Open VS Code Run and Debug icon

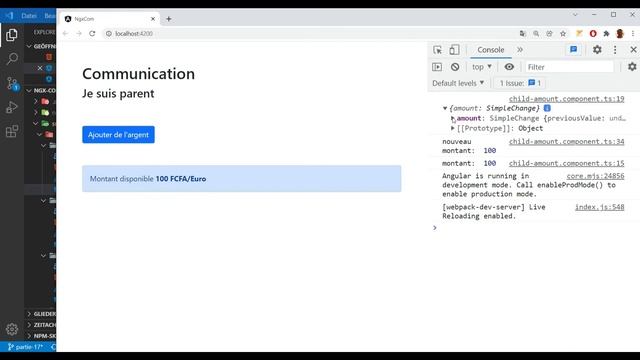click(x=12, y=107)
